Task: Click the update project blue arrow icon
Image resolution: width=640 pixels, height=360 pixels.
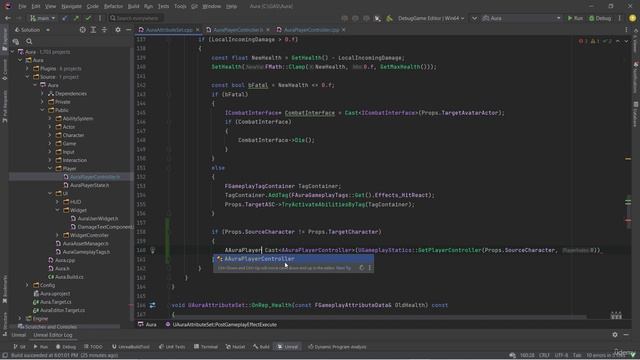Action: click(x=64, y=18)
